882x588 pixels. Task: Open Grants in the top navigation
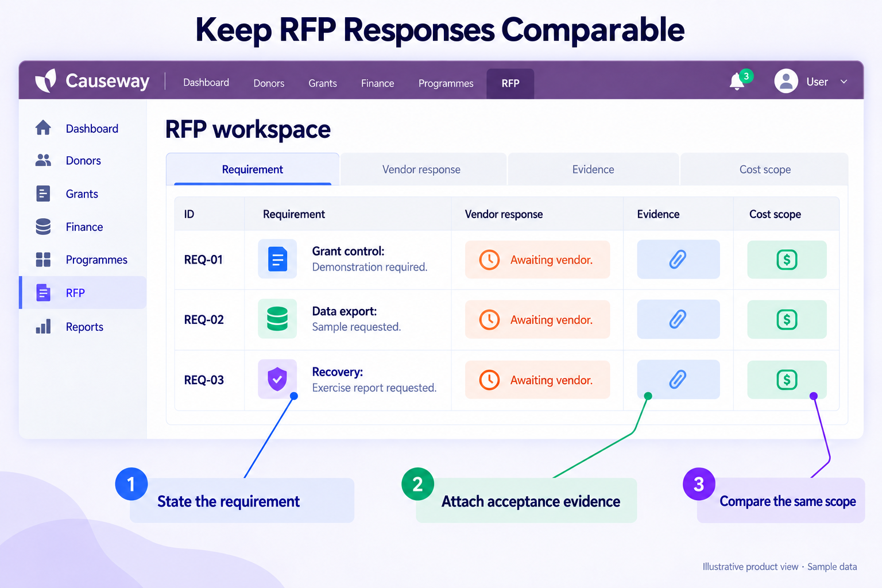[323, 83]
